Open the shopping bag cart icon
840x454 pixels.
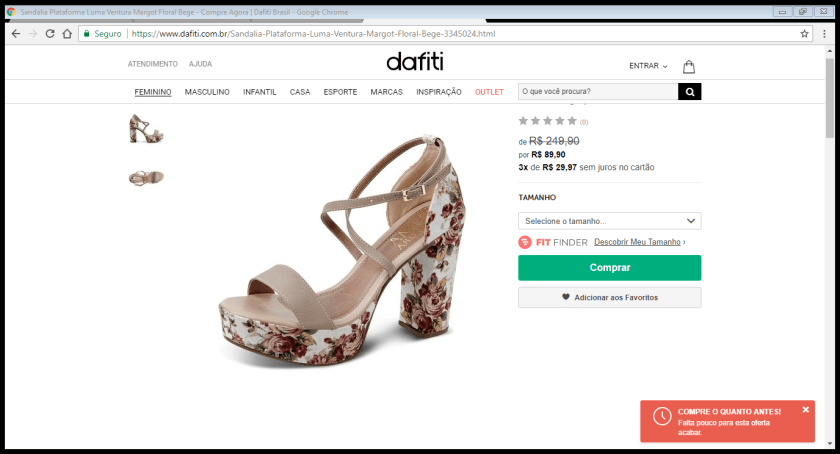coord(689,66)
